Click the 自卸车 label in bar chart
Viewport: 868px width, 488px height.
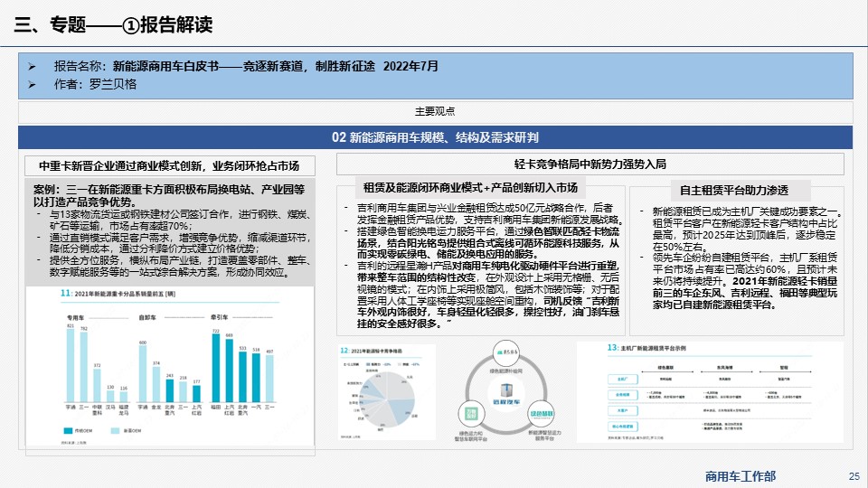click(x=147, y=317)
